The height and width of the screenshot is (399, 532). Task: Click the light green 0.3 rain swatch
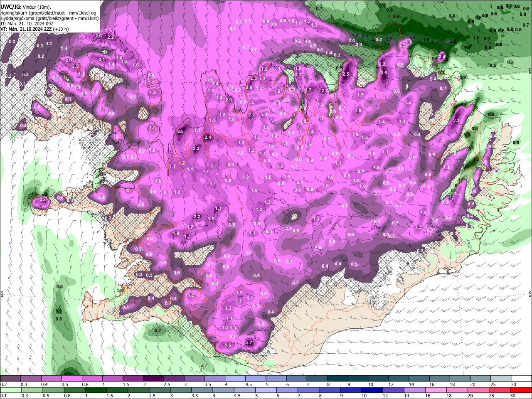32,390
